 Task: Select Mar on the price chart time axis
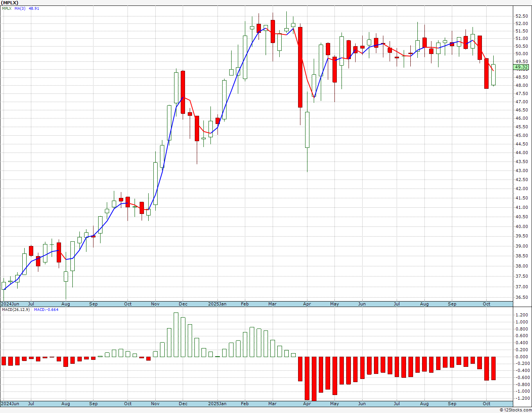[x=272, y=304]
